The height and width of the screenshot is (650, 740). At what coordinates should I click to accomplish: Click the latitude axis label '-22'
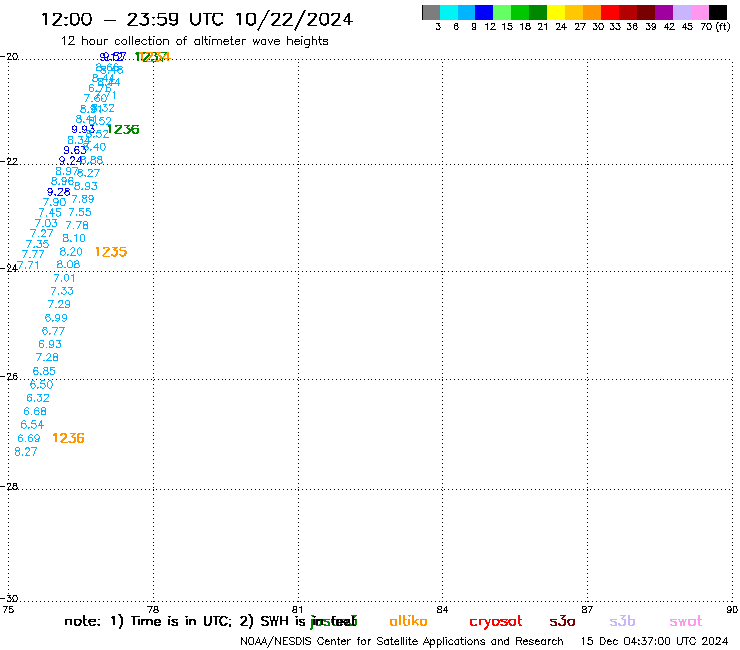[x=9, y=161]
